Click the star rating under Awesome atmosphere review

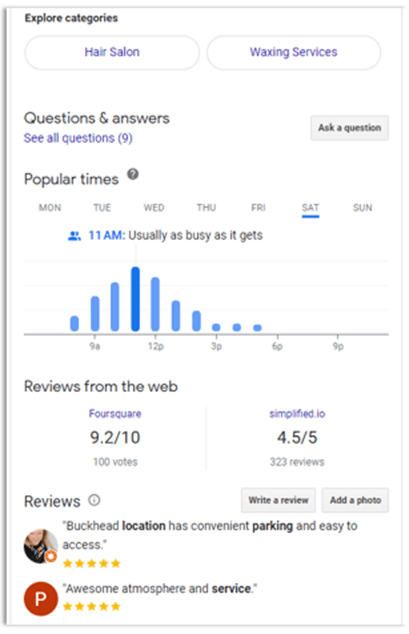92,606
